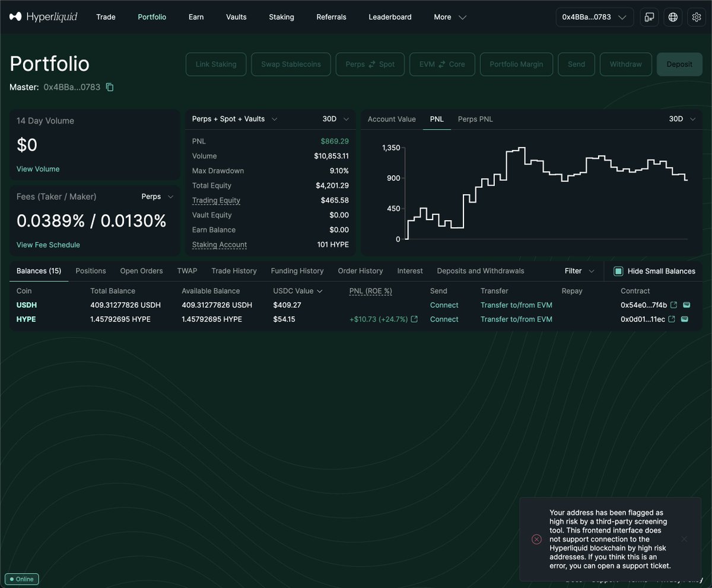This screenshot has height=588, width=712.
Task: Open the HYPE PNL share icon
Action: click(414, 319)
